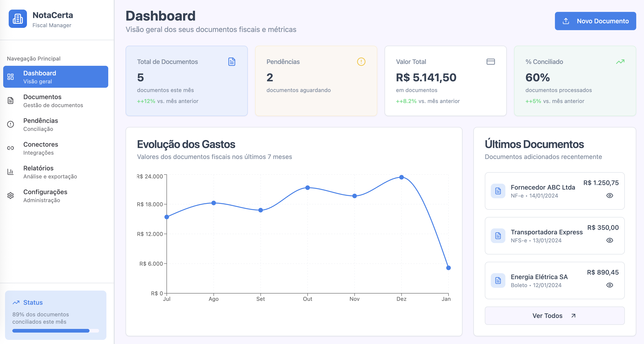Click the warning icon on Pendências card
Image resolution: width=644 pixels, height=344 pixels.
[x=361, y=62]
